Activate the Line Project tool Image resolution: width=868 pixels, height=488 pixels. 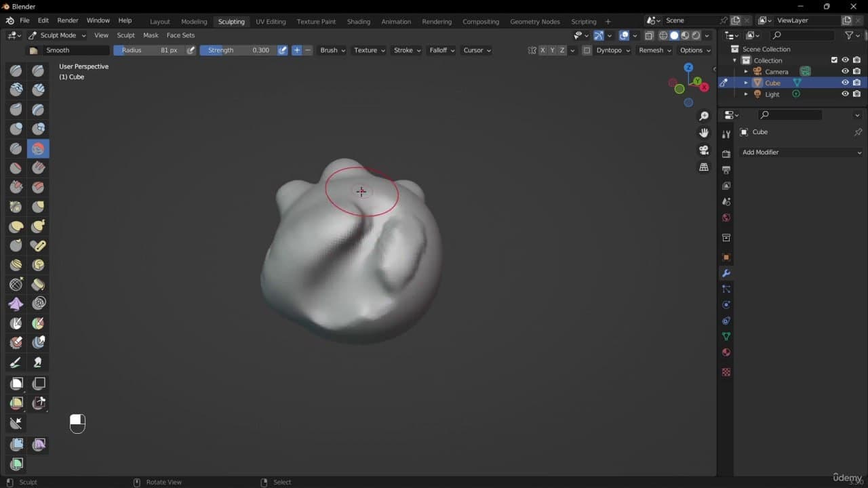click(16, 424)
